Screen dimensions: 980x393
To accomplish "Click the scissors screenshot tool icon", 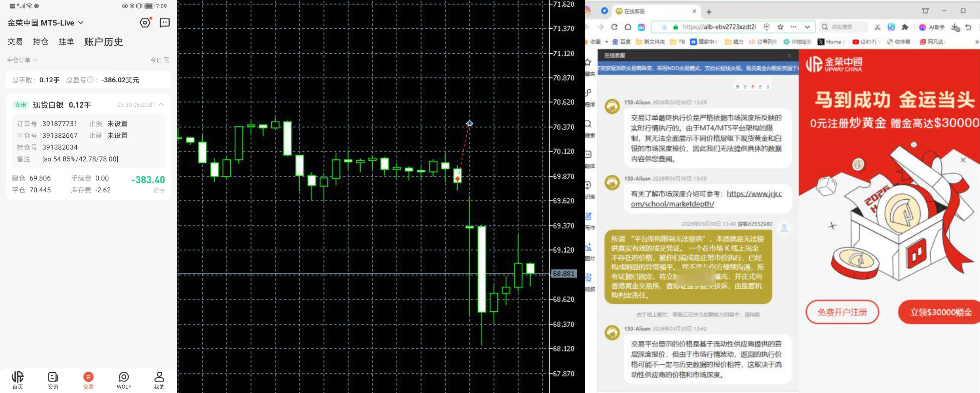I will 877,27.
